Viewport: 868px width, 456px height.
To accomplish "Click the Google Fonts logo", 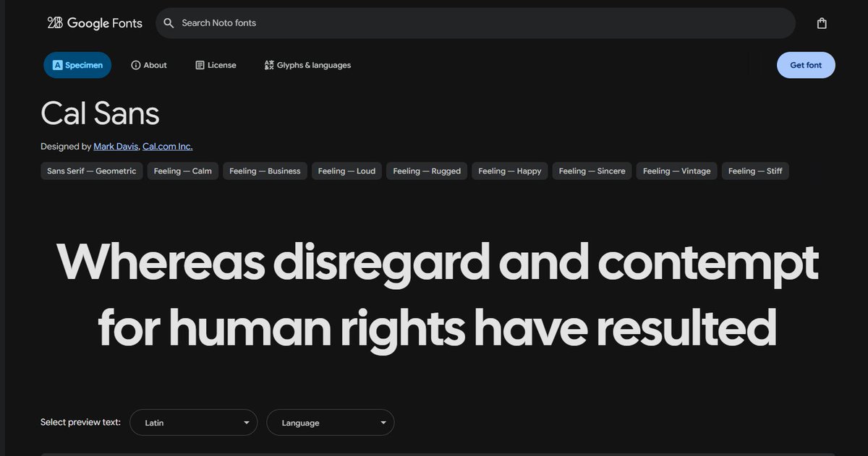I will point(95,23).
